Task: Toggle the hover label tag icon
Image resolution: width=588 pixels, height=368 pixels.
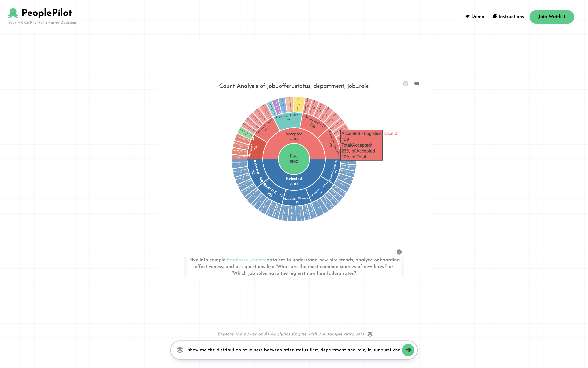Action: coord(416,83)
